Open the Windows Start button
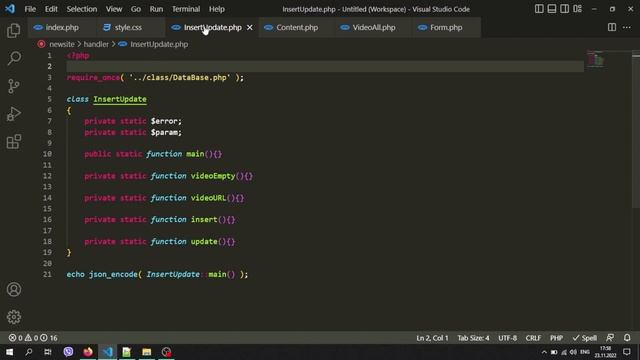640x360 pixels. (9, 352)
